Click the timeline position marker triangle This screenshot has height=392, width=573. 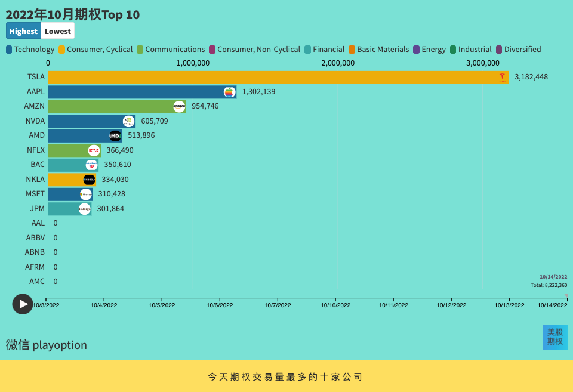566,295
